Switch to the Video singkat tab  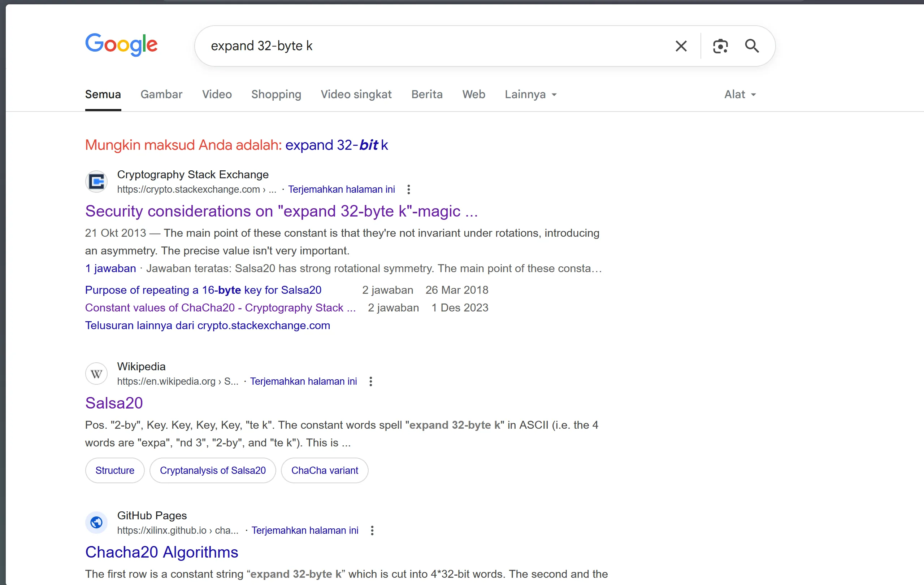356,94
